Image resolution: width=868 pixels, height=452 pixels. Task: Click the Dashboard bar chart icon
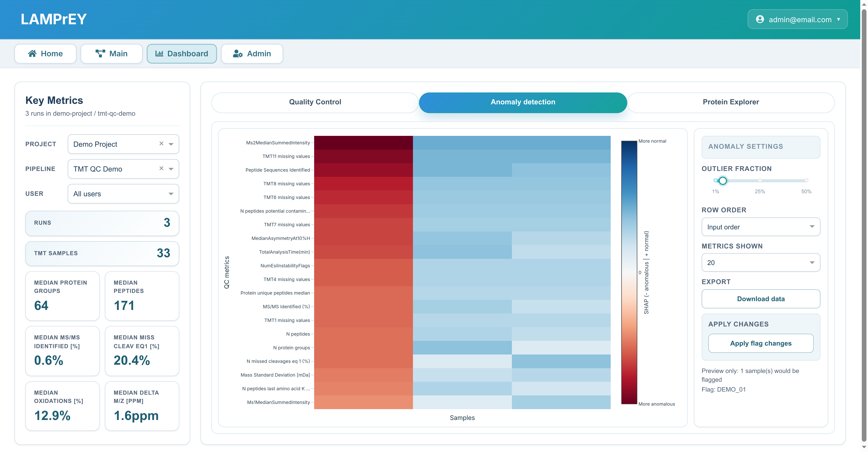pos(159,54)
